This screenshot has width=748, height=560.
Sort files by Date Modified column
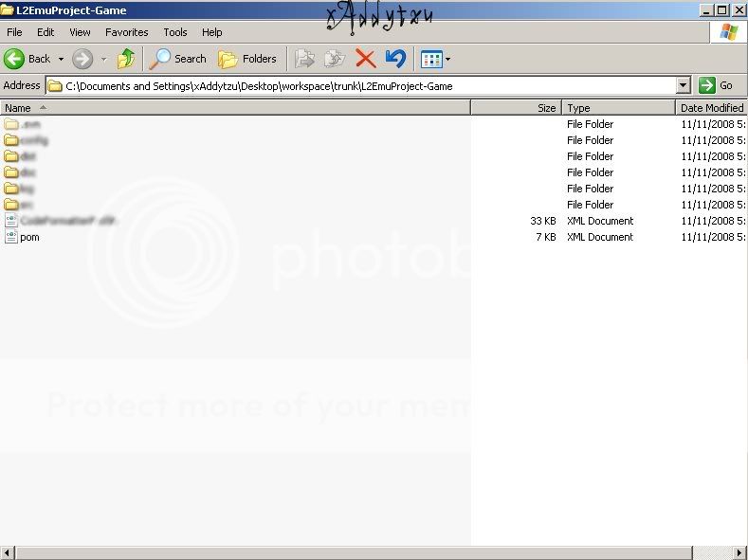(x=711, y=108)
